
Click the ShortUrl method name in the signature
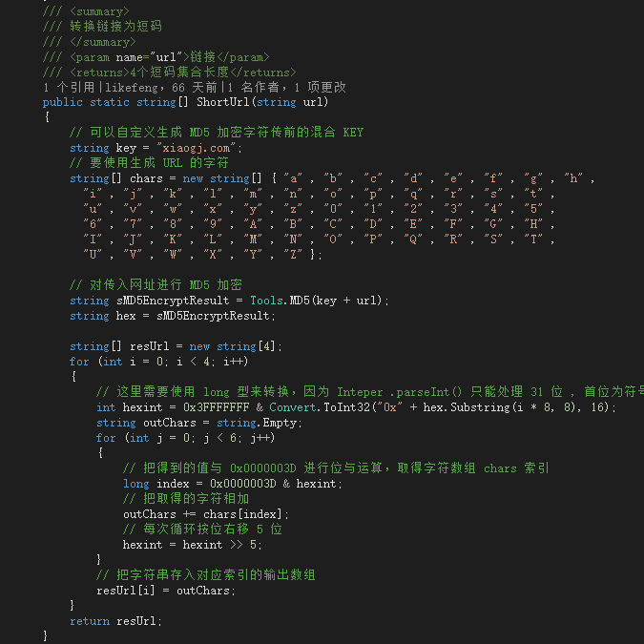click(221, 102)
